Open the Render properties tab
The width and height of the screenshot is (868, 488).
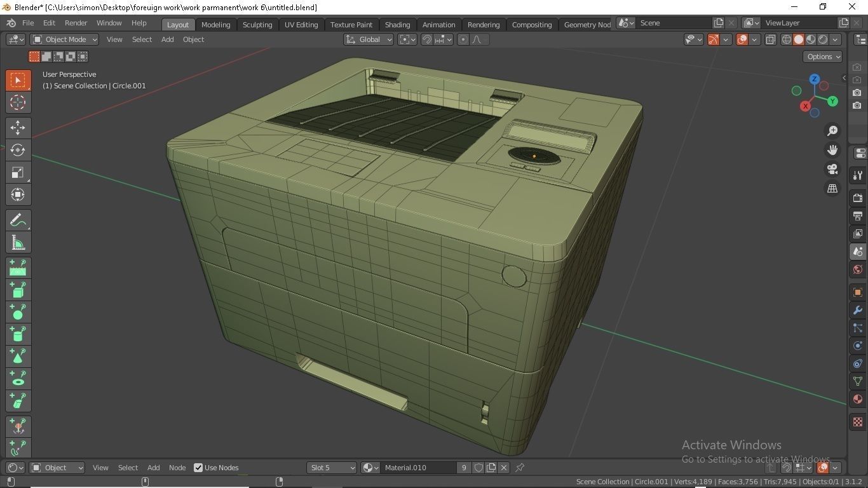point(858,198)
